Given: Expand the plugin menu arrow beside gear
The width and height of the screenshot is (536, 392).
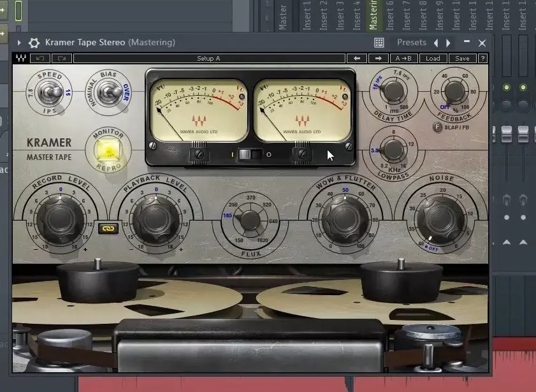Looking at the screenshot, I should [19, 43].
